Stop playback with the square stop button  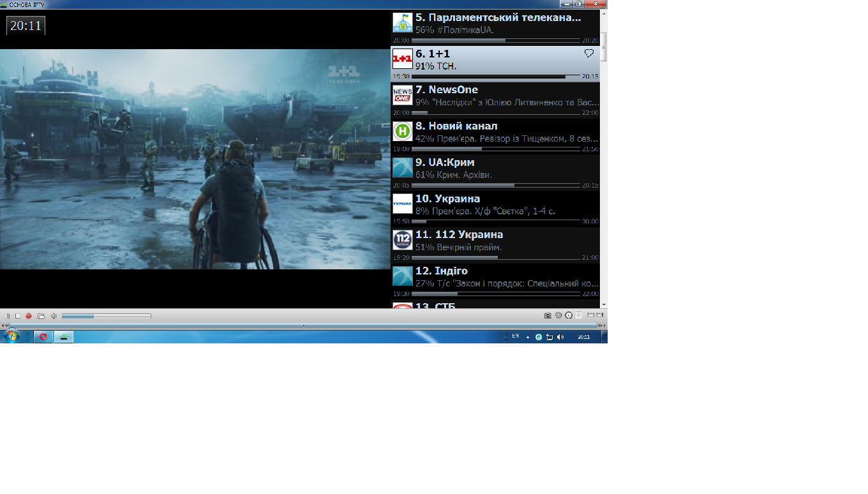18,316
